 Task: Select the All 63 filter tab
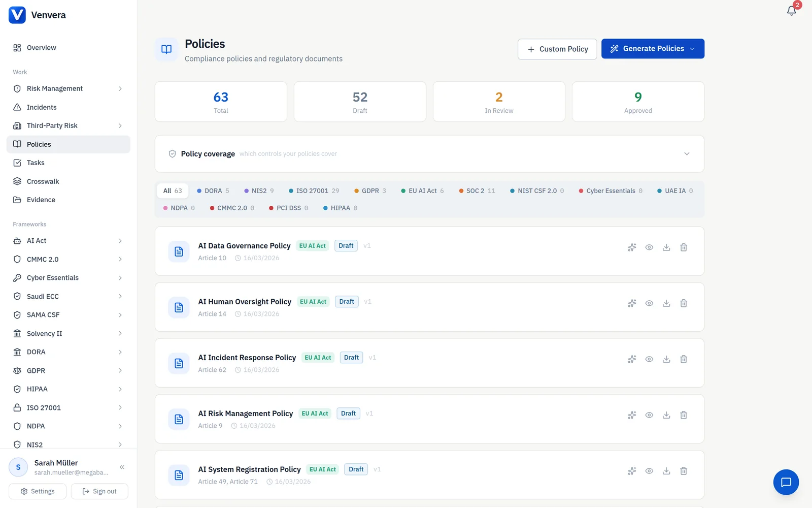click(x=173, y=190)
